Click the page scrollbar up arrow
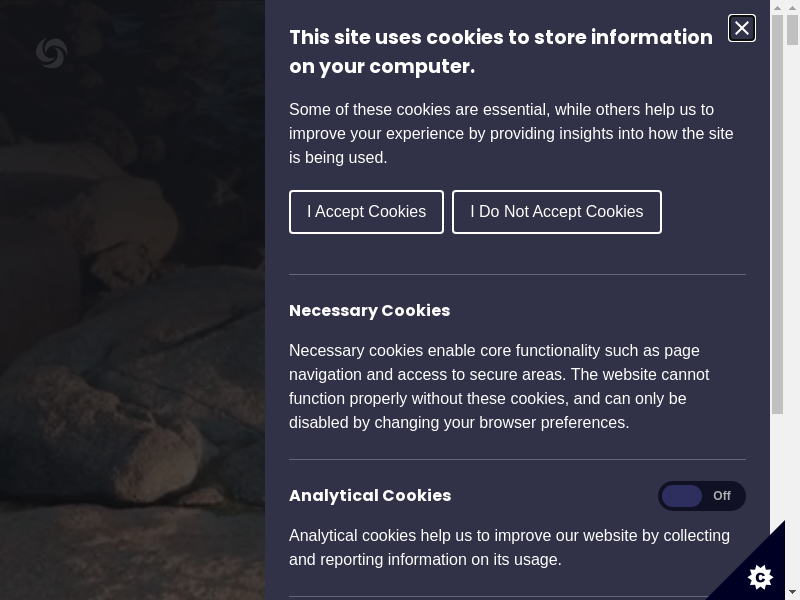Image resolution: width=800 pixels, height=600 pixels. pyautogui.click(x=792, y=7)
